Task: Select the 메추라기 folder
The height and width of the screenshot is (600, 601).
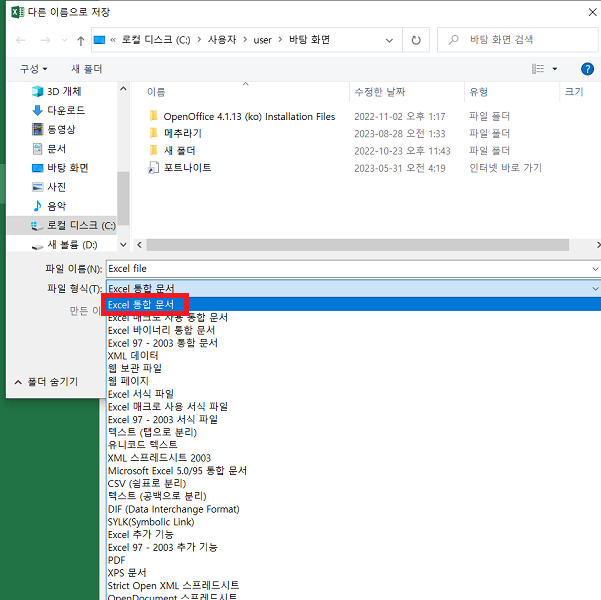Action: [175, 133]
